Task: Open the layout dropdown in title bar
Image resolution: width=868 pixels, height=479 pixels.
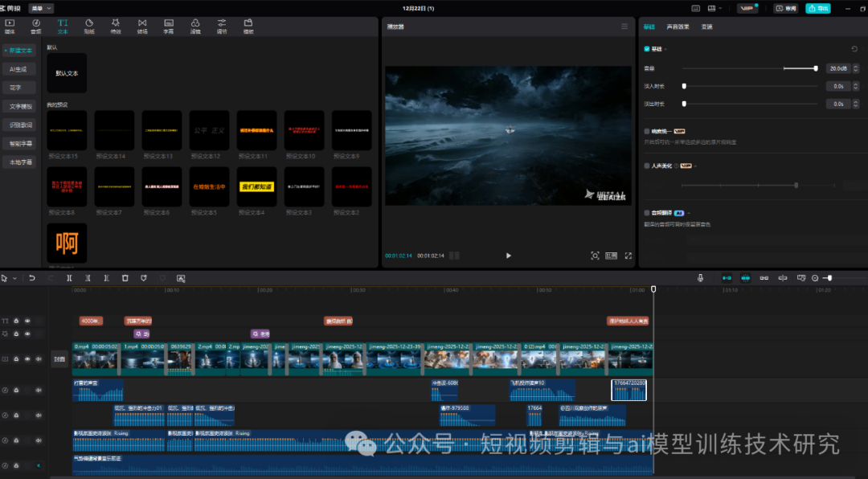Action: click(714, 8)
